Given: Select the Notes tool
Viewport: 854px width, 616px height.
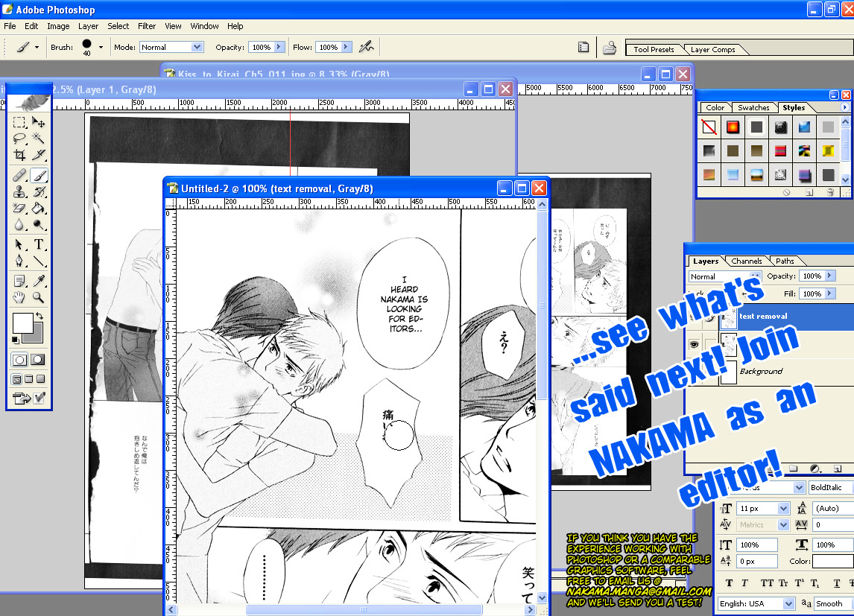Looking at the screenshot, I should click(19, 281).
